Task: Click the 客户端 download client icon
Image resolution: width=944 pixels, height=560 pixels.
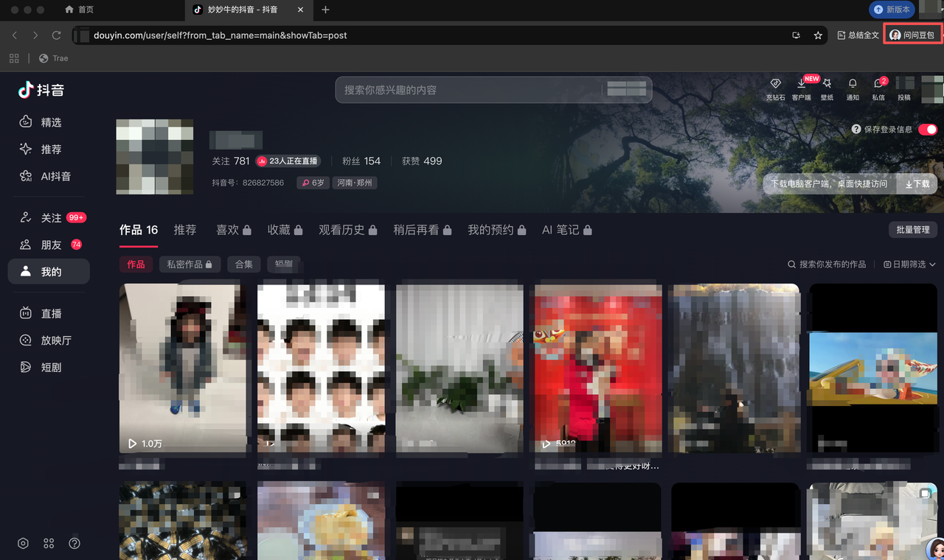Action: coord(802,85)
